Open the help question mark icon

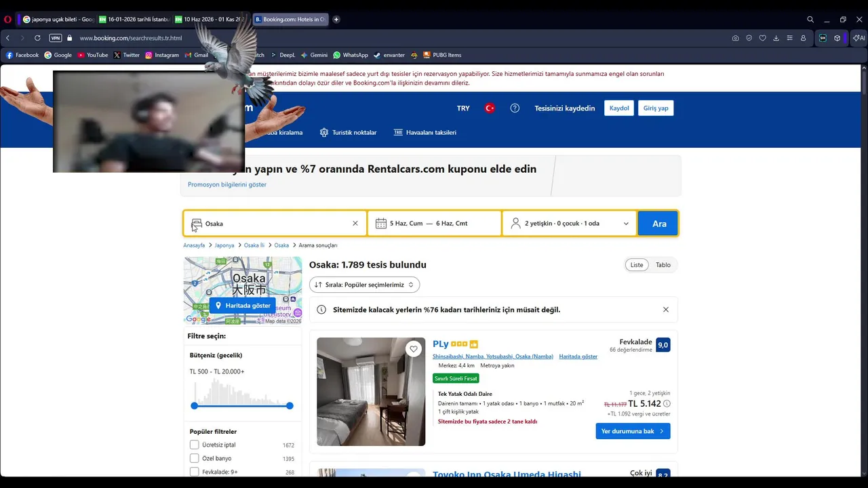click(515, 108)
